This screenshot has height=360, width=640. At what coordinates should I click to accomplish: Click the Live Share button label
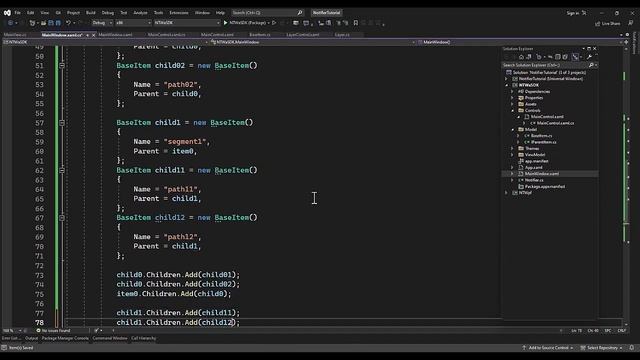point(611,24)
